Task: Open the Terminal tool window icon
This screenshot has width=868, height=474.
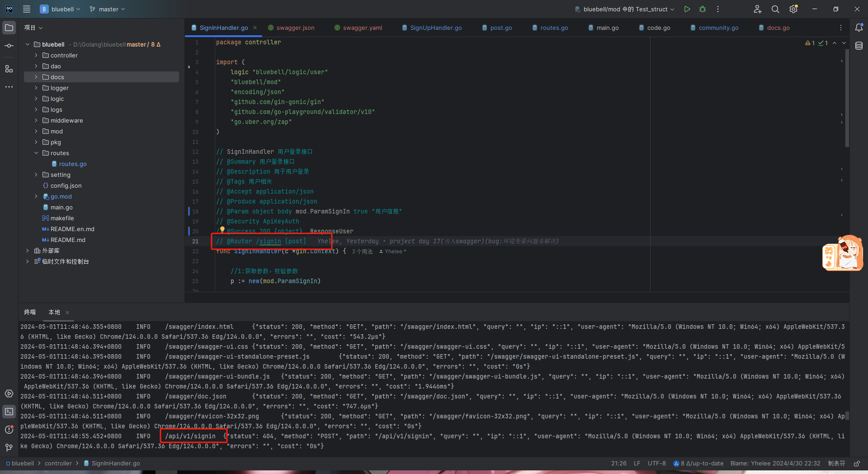Action: tap(9, 412)
